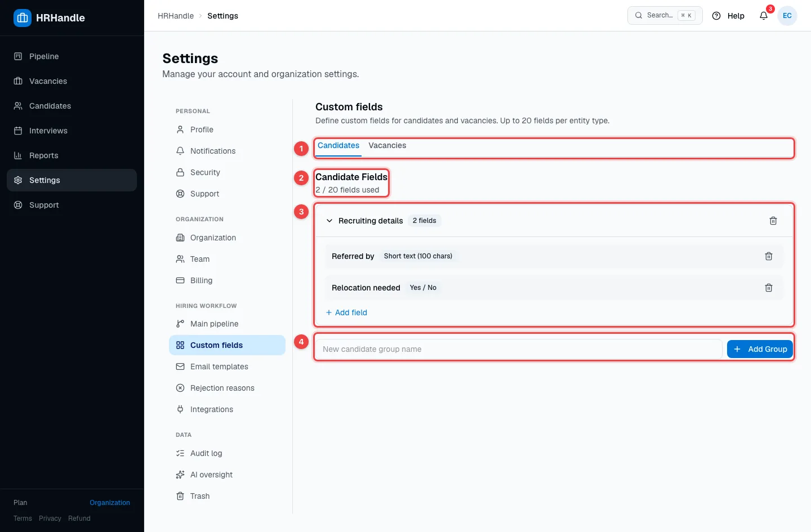Click the AI oversight sparkle icon
This screenshot has height=532, width=811.
[180, 475]
